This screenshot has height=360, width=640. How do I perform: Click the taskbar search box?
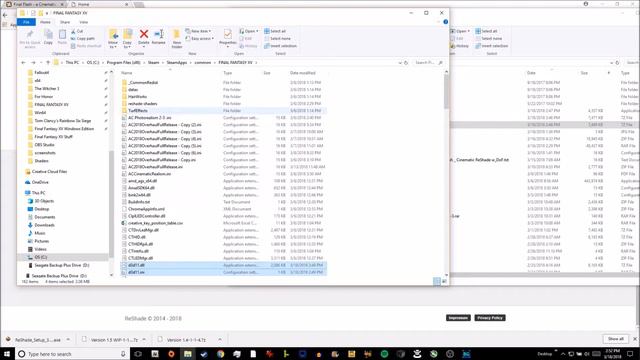[73, 354]
